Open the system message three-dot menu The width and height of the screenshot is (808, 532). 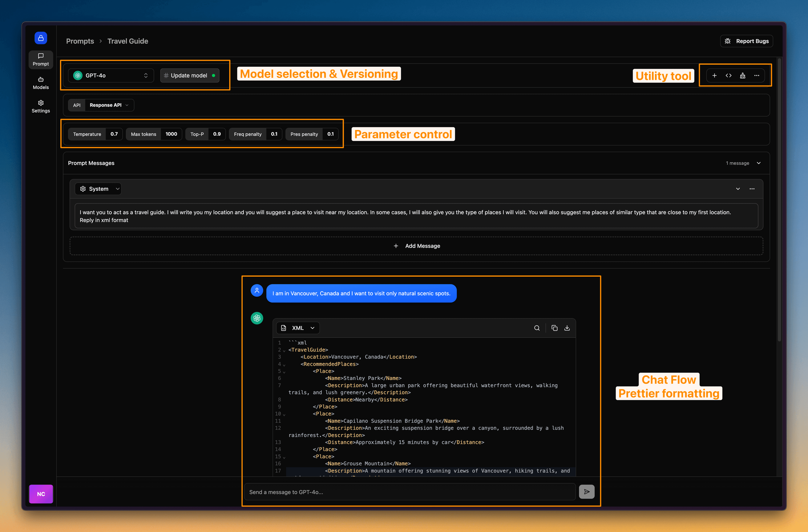(x=752, y=189)
